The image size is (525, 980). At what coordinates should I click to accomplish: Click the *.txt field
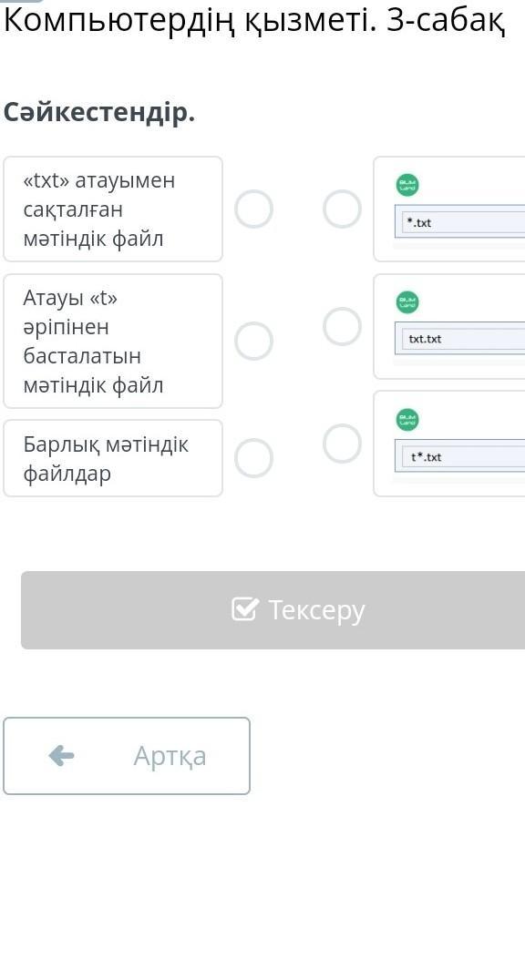(460, 222)
